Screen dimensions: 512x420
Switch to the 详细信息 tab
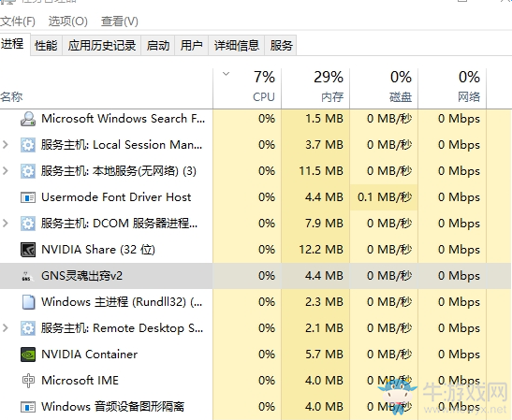click(x=237, y=45)
